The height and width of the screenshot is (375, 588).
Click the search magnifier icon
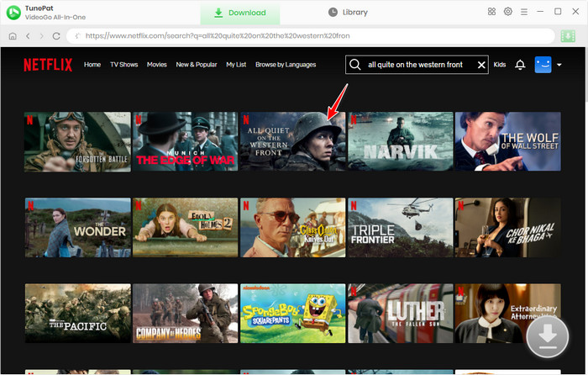(354, 65)
